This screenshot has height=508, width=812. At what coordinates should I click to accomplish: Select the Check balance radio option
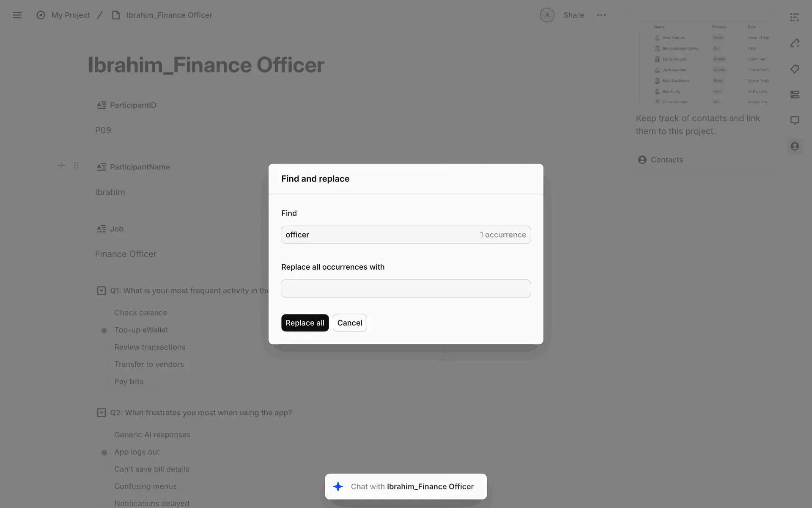coord(104,313)
